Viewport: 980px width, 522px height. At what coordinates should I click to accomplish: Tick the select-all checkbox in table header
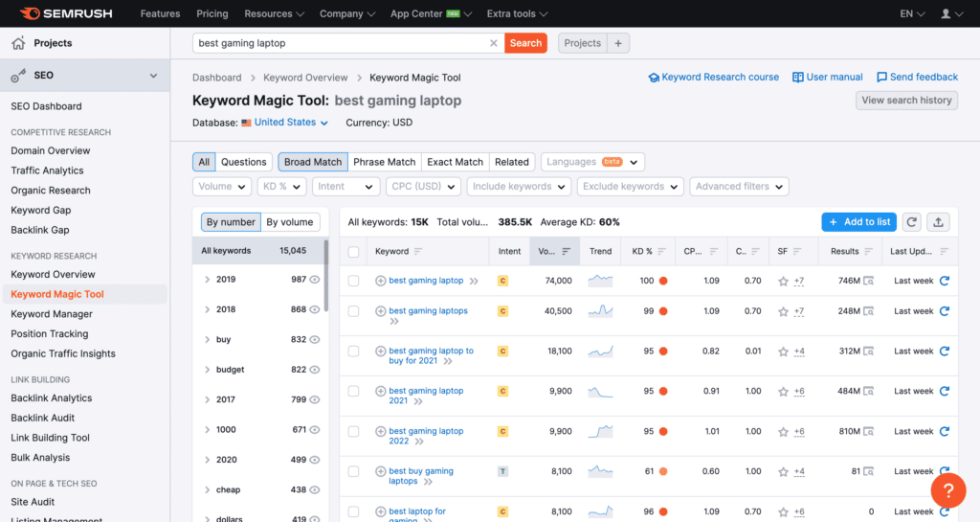[354, 252]
